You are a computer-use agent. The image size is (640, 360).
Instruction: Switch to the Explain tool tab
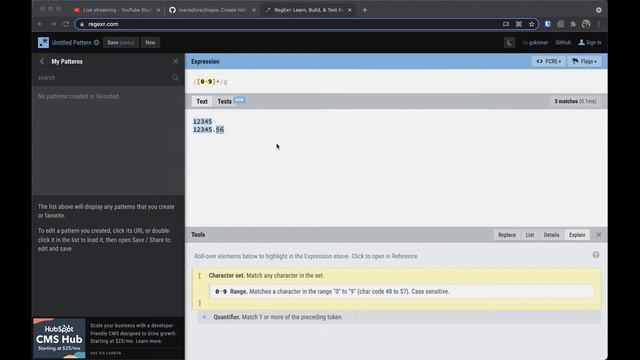[577, 235]
